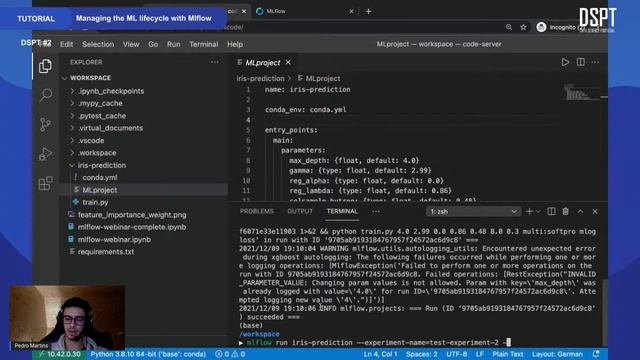Open the Terminal menu
640x360 pixels.
[203, 44]
